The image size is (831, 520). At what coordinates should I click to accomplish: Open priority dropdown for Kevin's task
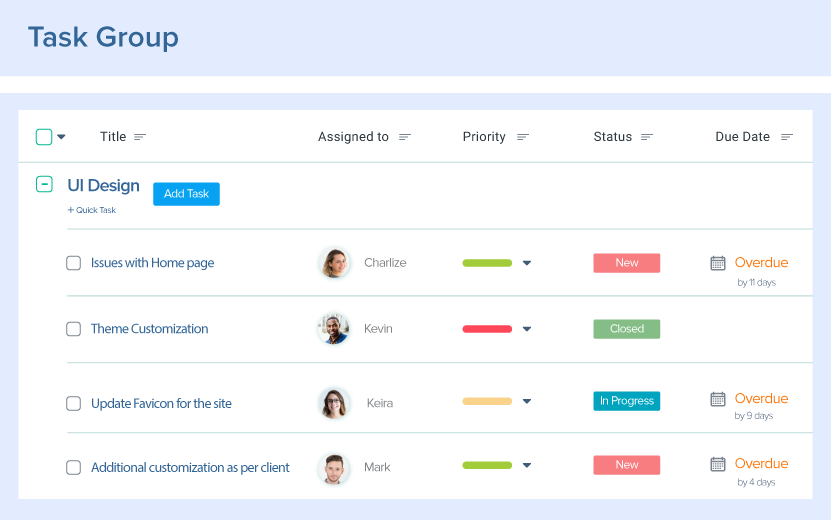tap(527, 329)
